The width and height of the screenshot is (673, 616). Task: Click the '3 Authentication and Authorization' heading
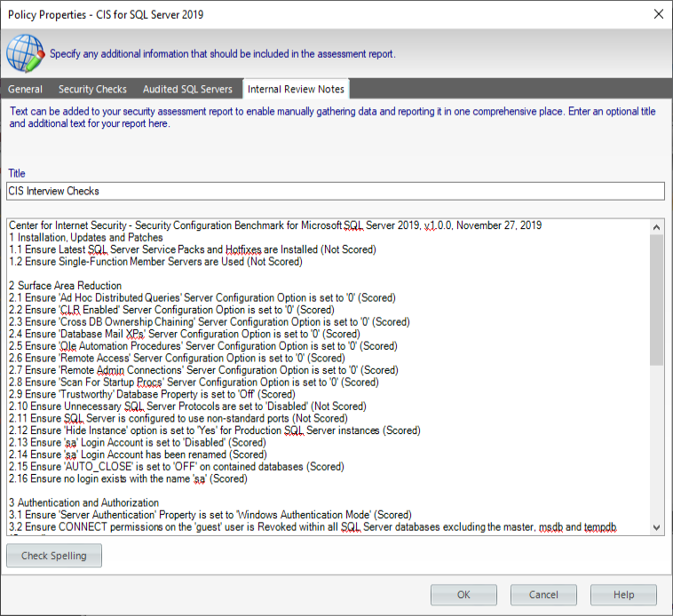click(x=83, y=502)
